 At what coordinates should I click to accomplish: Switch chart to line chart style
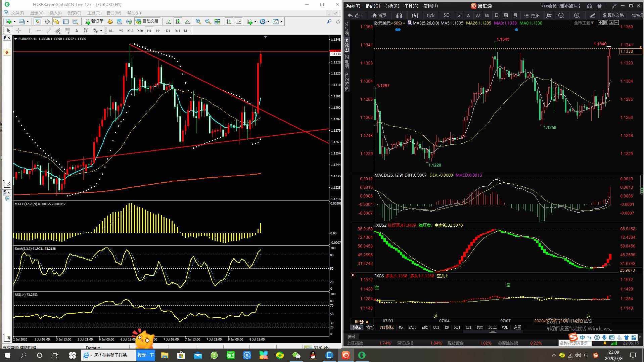[x=187, y=21]
